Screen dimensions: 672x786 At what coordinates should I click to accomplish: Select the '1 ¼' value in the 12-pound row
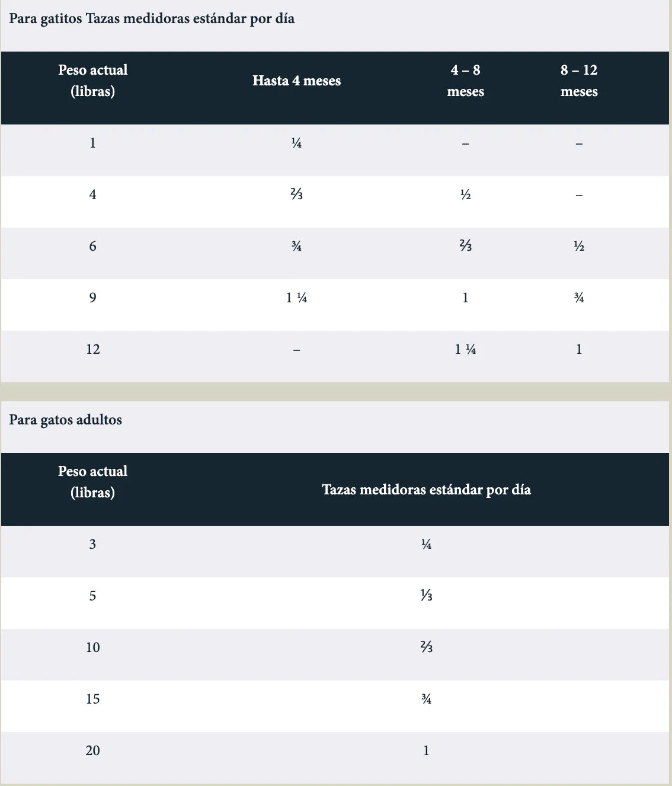[x=465, y=349]
